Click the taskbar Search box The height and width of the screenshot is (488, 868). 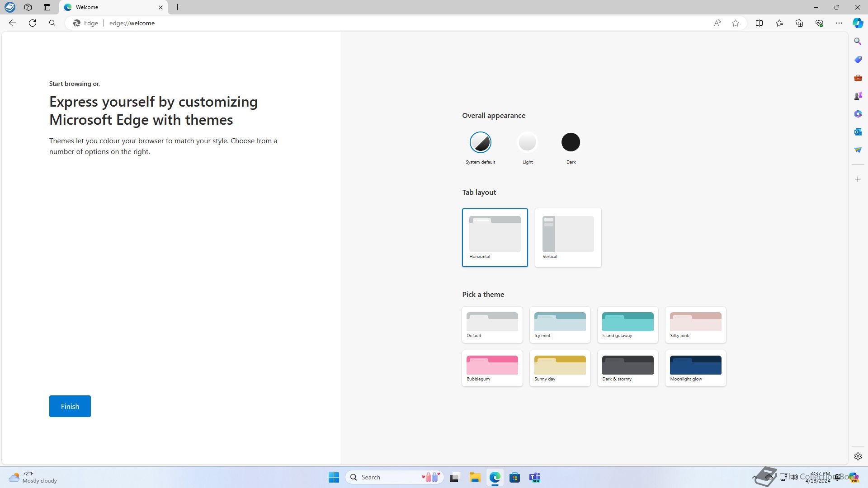tap(394, 477)
